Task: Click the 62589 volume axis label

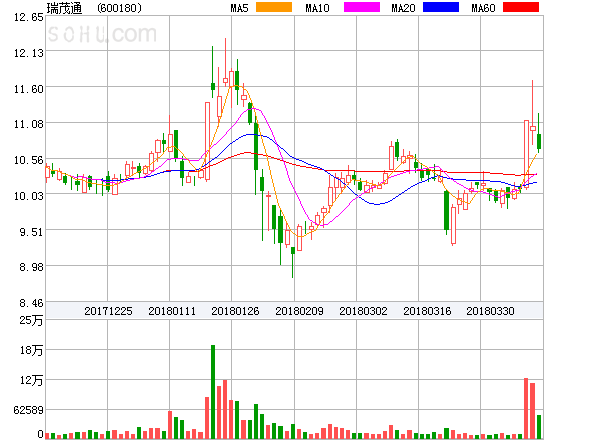Action: click(x=28, y=410)
